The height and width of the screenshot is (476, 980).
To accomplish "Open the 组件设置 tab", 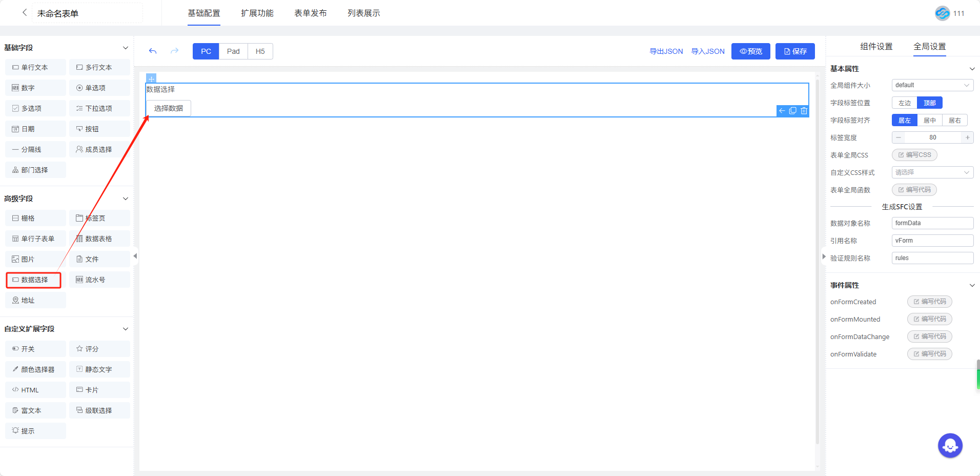I will (x=876, y=47).
